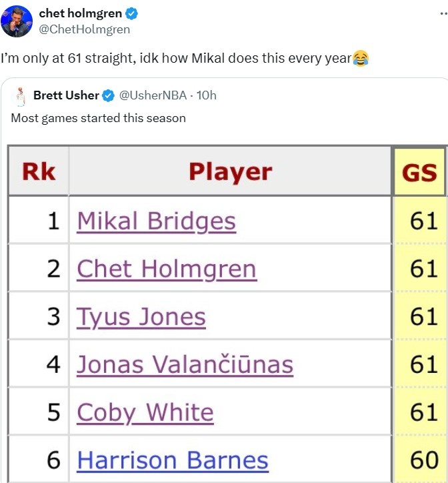Image resolution: width=448 pixels, height=483 pixels.
Task: Sort table by the GS column header
Action: click(x=419, y=171)
